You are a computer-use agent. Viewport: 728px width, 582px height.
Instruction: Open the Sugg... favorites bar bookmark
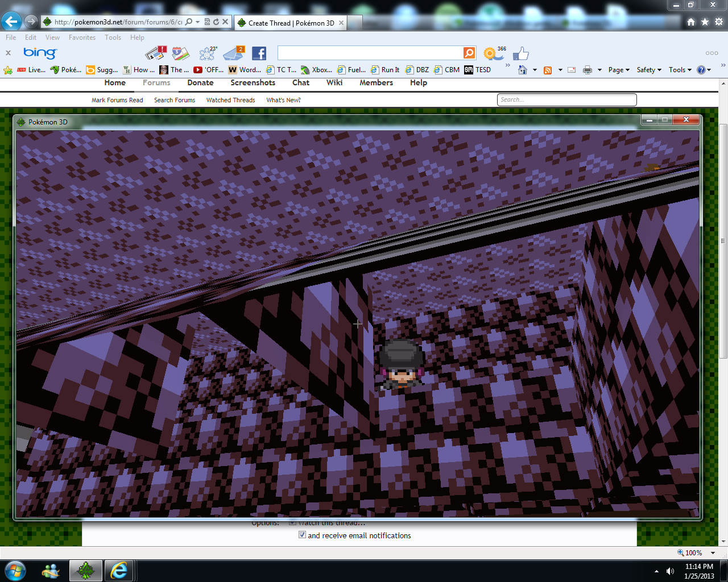point(102,70)
